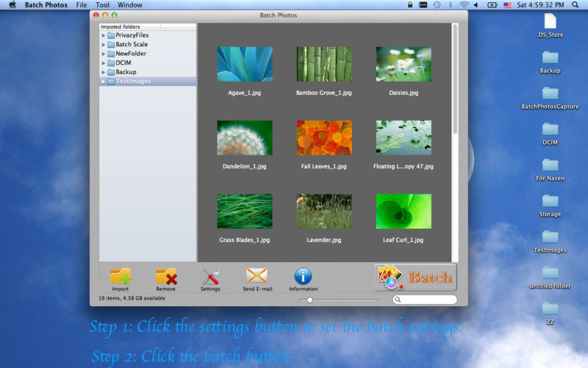The image size is (588, 368).
Task: Click the Wi-Fi icon in menu bar
Action: (x=464, y=5)
